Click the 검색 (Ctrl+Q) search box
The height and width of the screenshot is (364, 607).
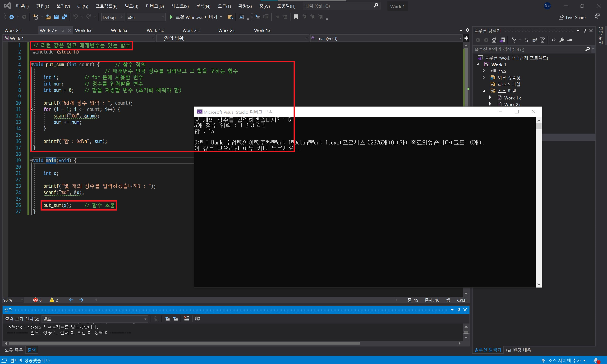click(339, 6)
